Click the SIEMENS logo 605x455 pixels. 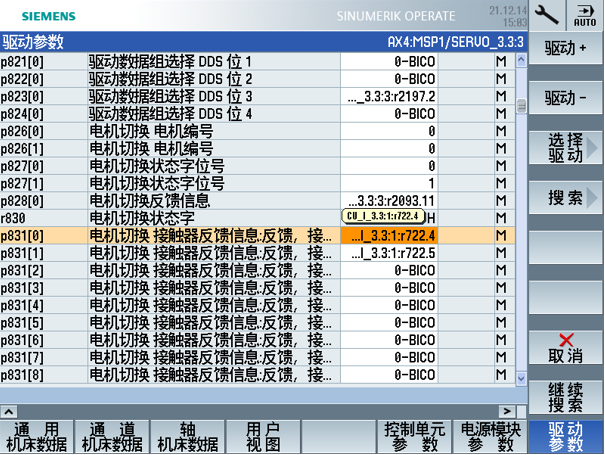pos(49,16)
